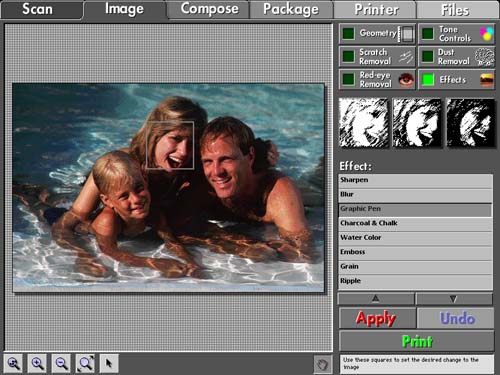Select the arrow pointer tool
Viewport: 500px width, 375px height.
(109, 363)
